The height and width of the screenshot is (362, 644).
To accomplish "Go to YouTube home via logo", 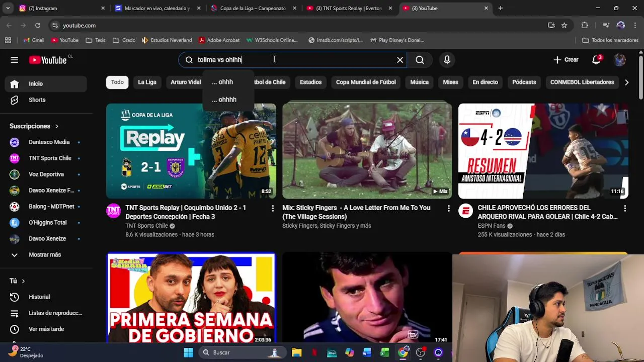I will click(48, 60).
